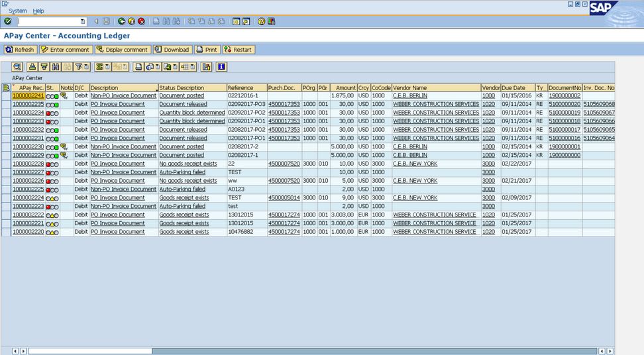644x355 pixels.
Task: Click the Export icon in grid toolbar
Action: point(167,66)
